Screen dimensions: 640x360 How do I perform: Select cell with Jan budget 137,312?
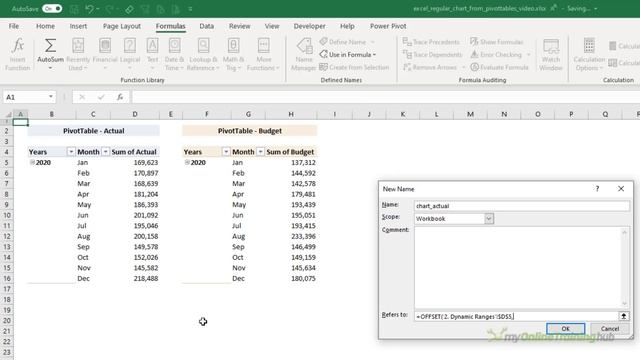pos(291,162)
